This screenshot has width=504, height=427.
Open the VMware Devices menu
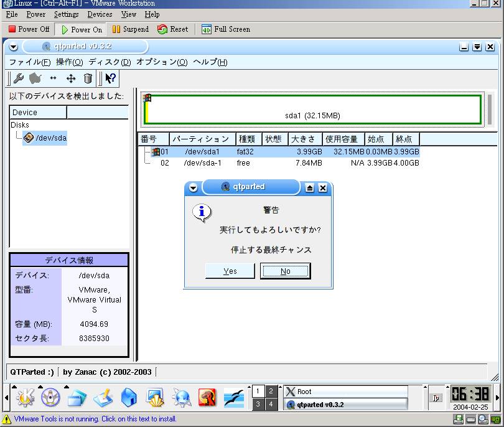100,14
